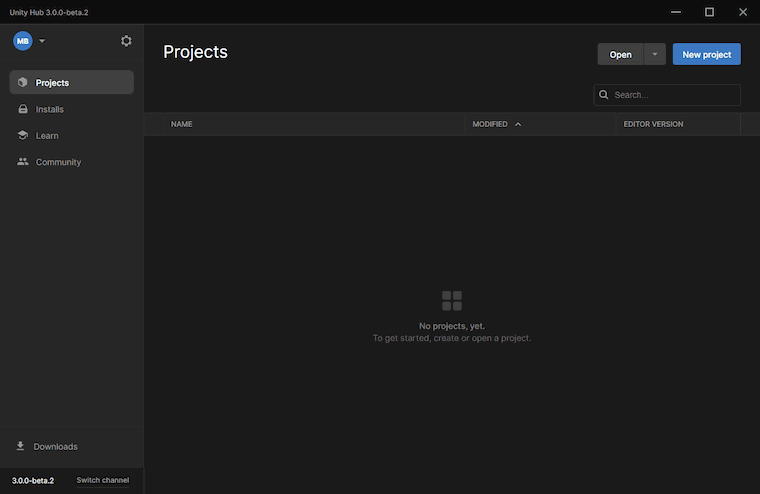
Task: Expand the Open button dropdown arrow
Action: tap(655, 54)
